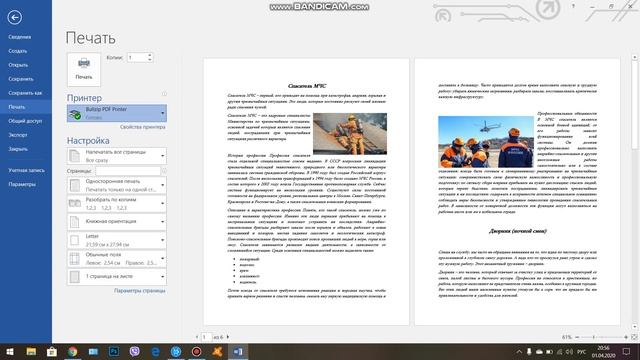Open Свойства принтера link

(142, 127)
